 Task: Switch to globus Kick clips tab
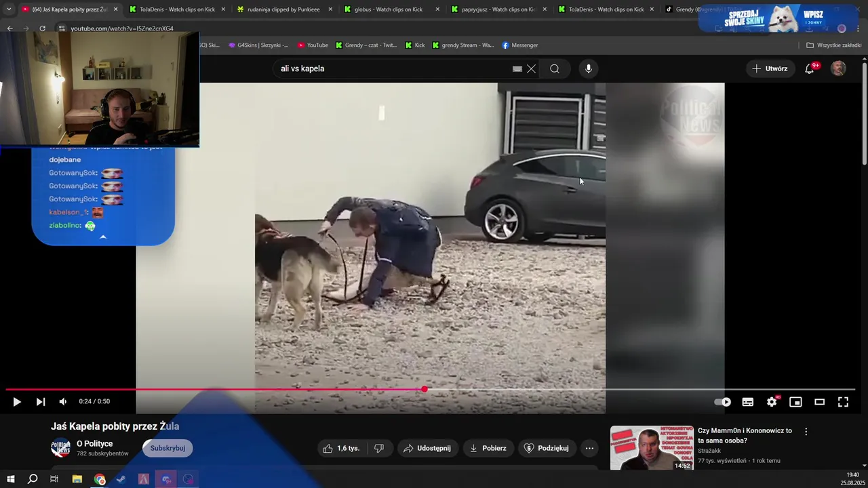(392, 9)
